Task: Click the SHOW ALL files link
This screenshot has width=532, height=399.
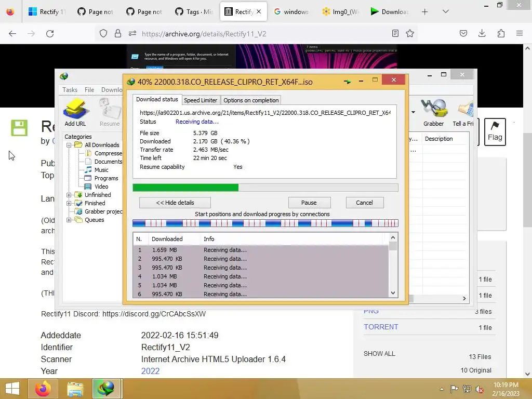Action: click(x=379, y=353)
